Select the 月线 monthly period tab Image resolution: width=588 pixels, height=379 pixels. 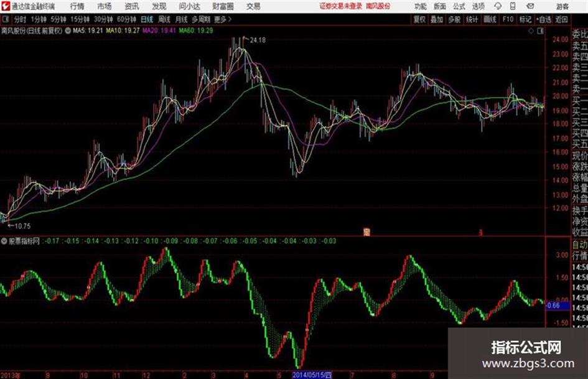(x=181, y=19)
